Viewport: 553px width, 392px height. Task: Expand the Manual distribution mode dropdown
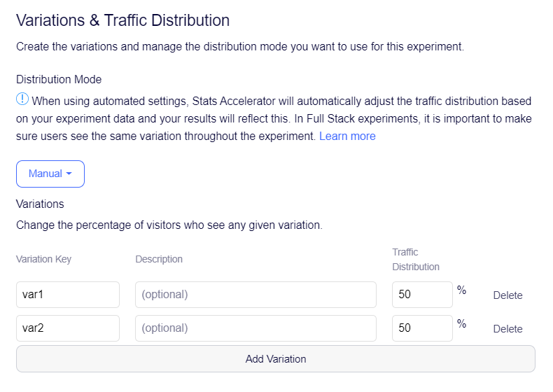click(x=50, y=174)
